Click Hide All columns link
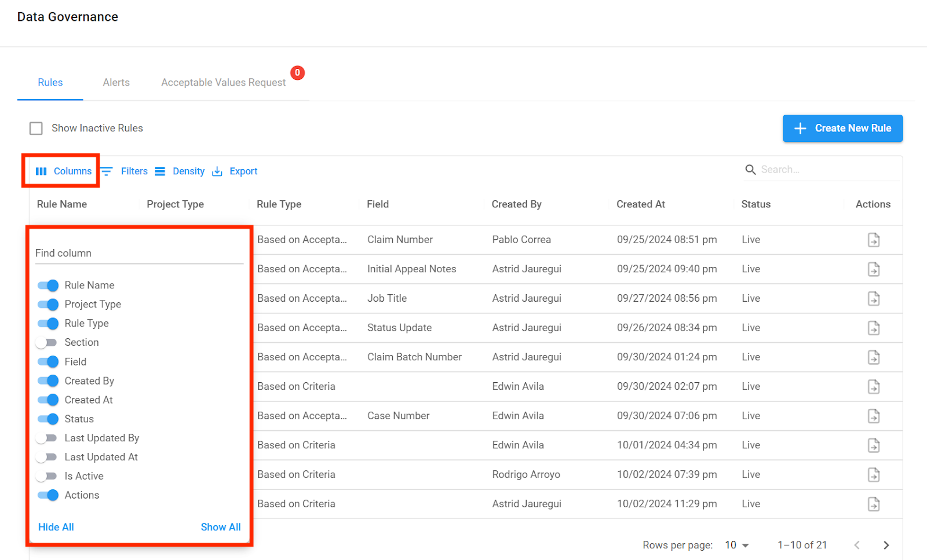927x560 pixels. coord(56,527)
